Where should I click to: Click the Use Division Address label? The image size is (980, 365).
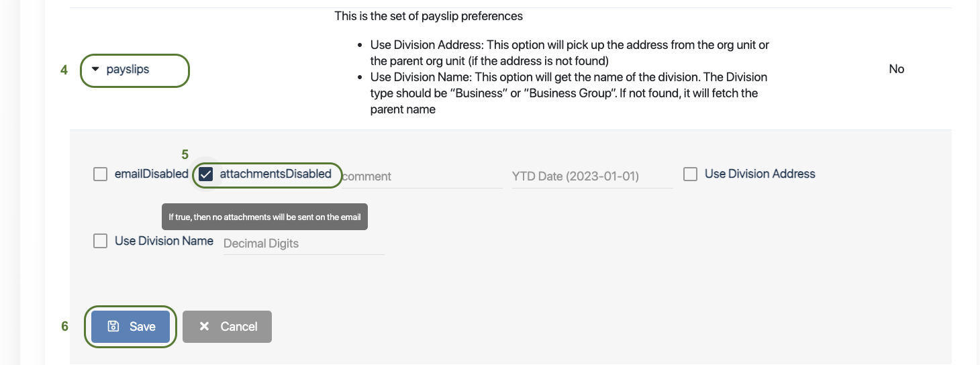[760, 174]
